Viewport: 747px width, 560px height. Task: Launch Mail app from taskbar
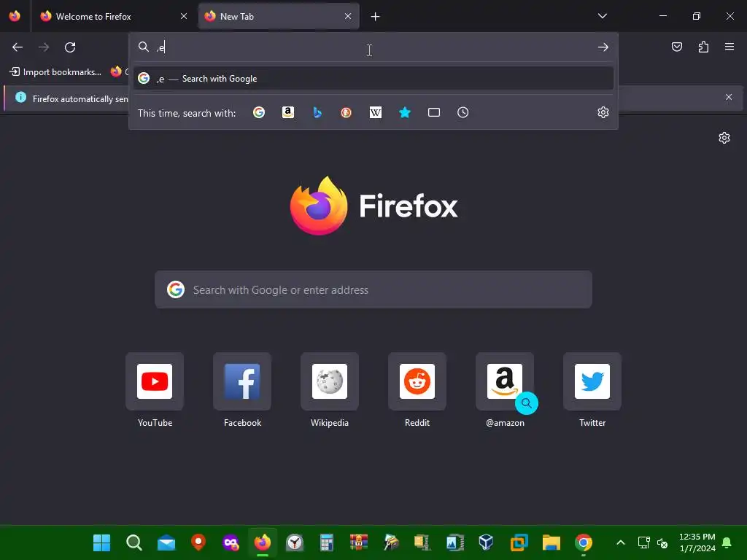(x=166, y=542)
